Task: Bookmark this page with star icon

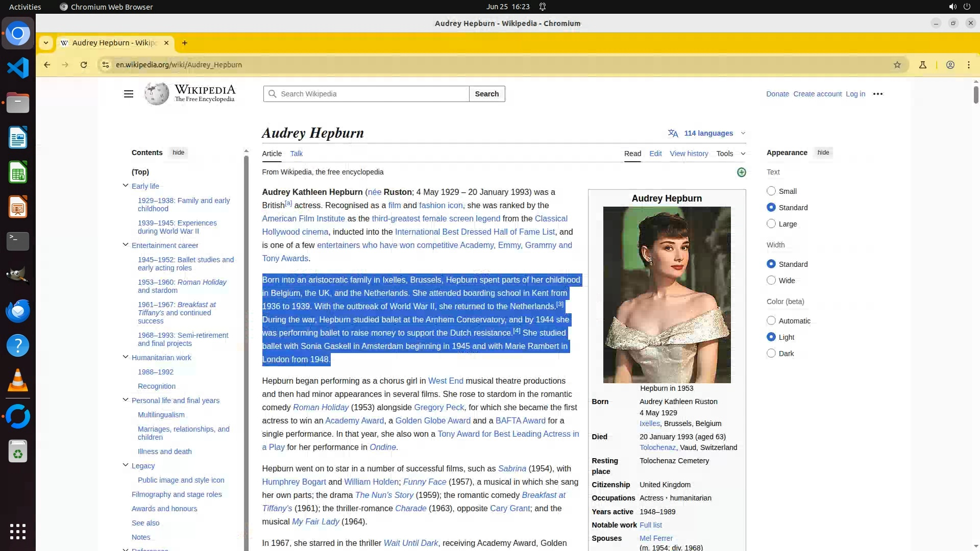Action: (x=897, y=65)
